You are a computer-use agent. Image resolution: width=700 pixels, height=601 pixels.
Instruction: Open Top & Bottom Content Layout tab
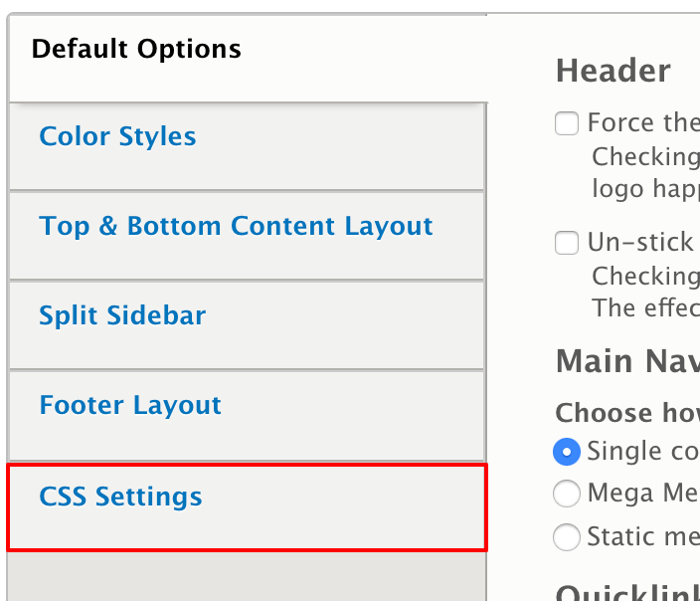pyautogui.click(x=236, y=226)
